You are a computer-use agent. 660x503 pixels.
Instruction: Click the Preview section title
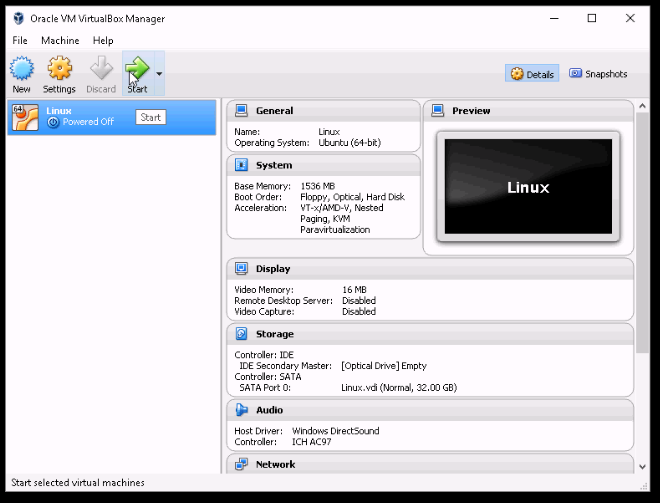(471, 111)
